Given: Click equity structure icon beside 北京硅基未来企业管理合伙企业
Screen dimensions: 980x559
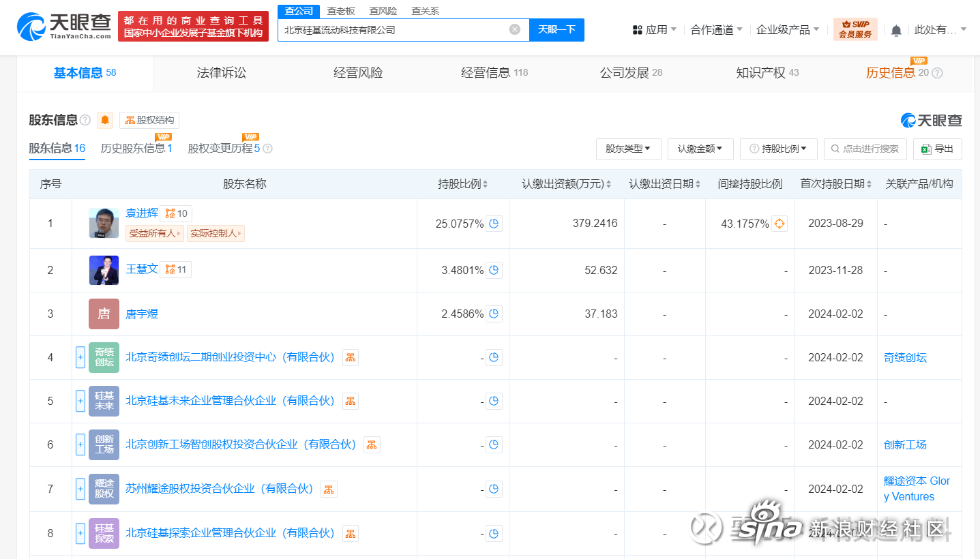Looking at the screenshot, I should tap(350, 402).
